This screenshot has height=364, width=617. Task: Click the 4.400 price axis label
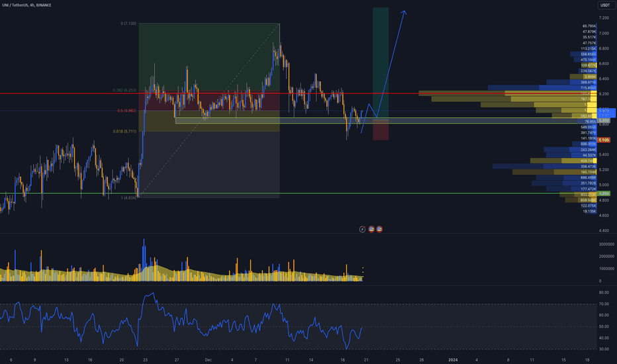[x=604, y=230]
